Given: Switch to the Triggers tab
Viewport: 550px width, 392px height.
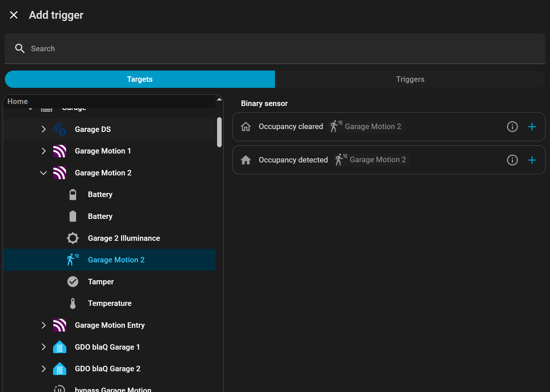Looking at the screenshot, I should point(410,79).
